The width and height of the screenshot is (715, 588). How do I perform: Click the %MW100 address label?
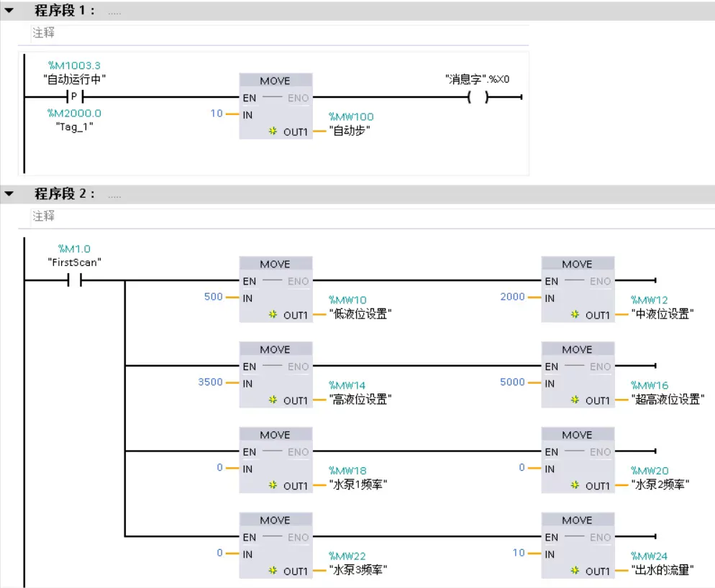click(x=351, y=116)
